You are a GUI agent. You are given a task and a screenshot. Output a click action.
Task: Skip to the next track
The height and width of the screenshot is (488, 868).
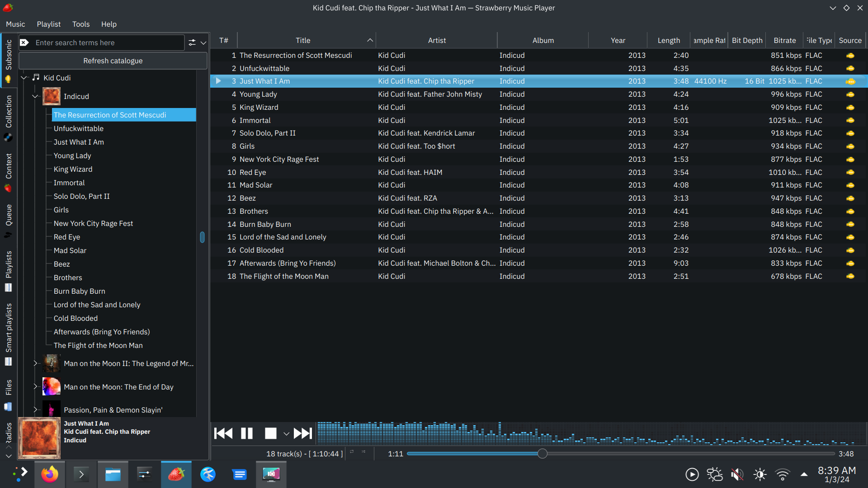[x=303, y=433]
